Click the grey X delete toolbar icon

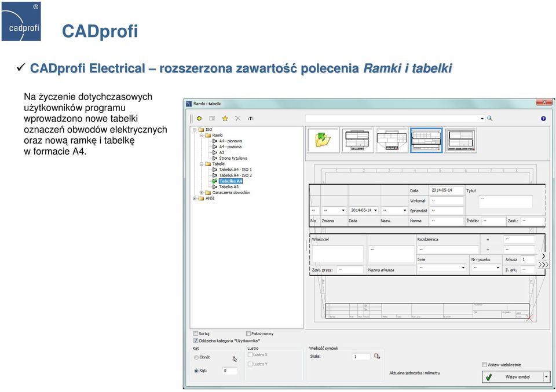click(x=237, y=118)
